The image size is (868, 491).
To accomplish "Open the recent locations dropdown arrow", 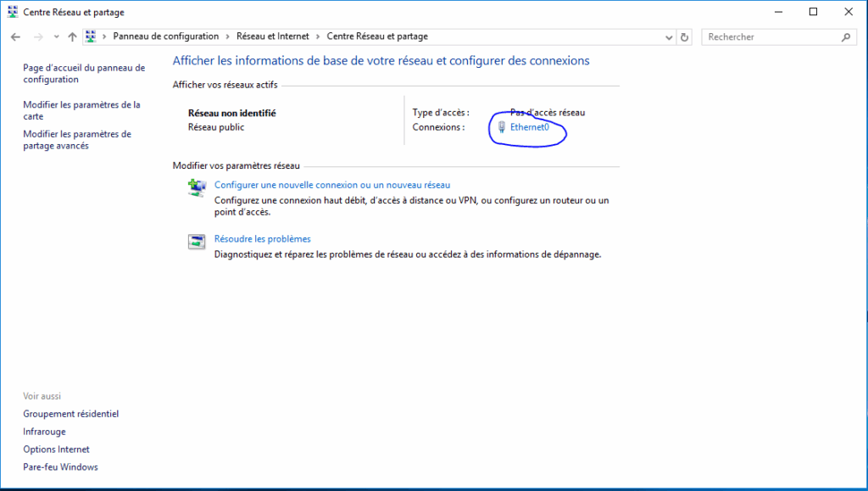I will click(x=56, y=37).
